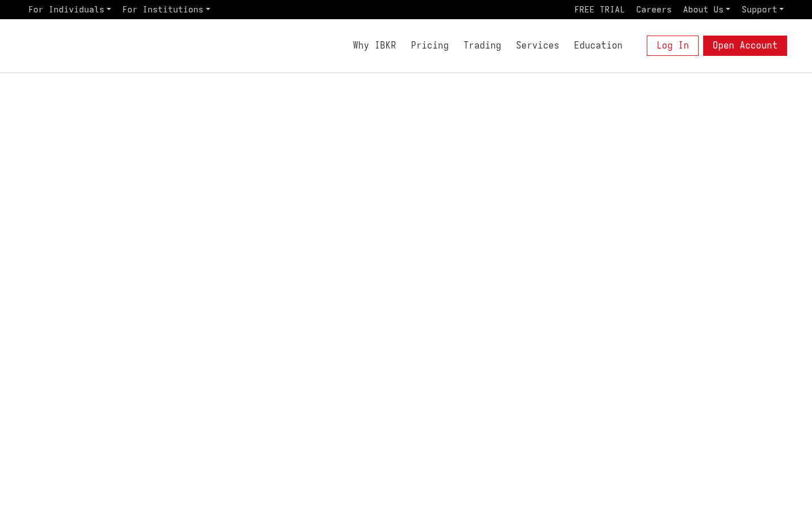Click the red Open Account call-to-action

pos(745,46)
